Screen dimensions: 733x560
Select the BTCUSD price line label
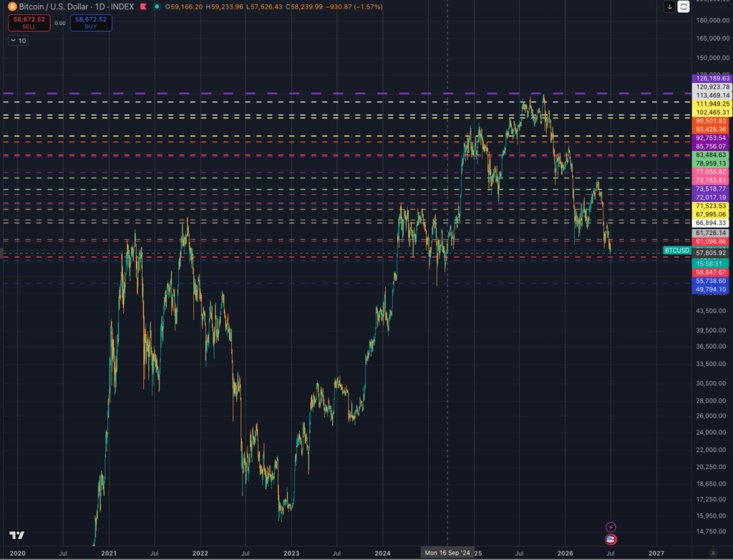(x=677, y=251)
